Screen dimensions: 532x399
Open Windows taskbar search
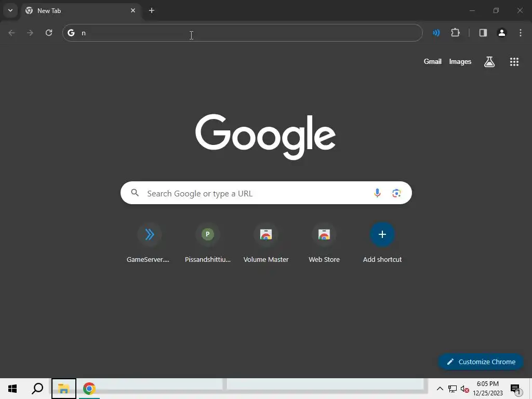(x=37, y=389)
